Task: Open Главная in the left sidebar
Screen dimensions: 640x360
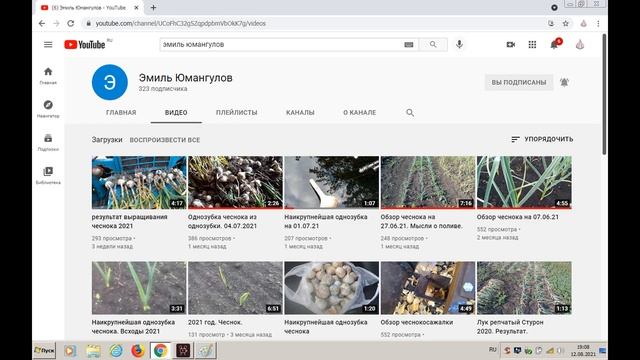Action: [x=48, y=76]
